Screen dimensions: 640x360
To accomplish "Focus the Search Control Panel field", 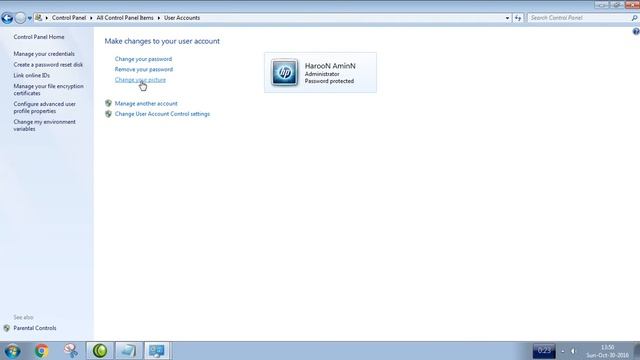I will click(x=578, y=18).
